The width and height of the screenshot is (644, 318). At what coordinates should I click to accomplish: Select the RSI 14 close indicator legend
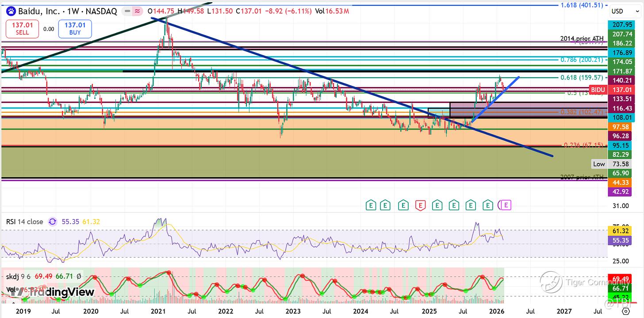pyautogui.click(x=25, y=222)
